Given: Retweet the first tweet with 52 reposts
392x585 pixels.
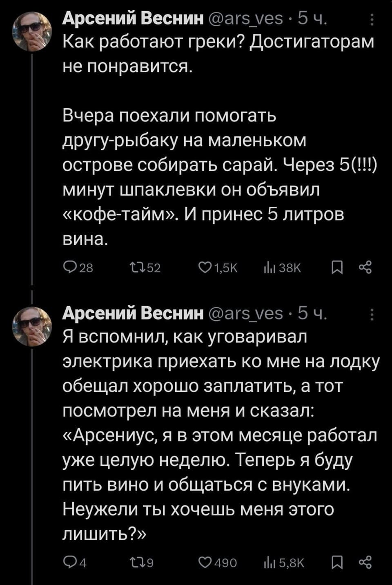Looking at the screenshot, I should point(135,268).
